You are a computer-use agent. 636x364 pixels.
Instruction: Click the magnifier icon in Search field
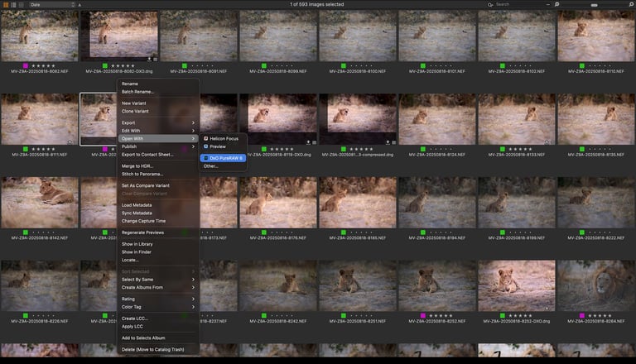pyautogui.click(x=491, y=5)
